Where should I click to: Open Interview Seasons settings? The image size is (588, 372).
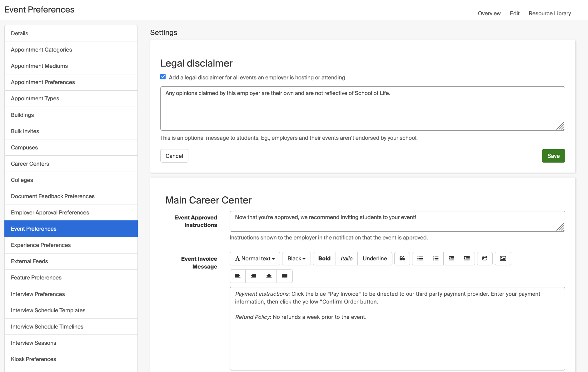[71, 343]
